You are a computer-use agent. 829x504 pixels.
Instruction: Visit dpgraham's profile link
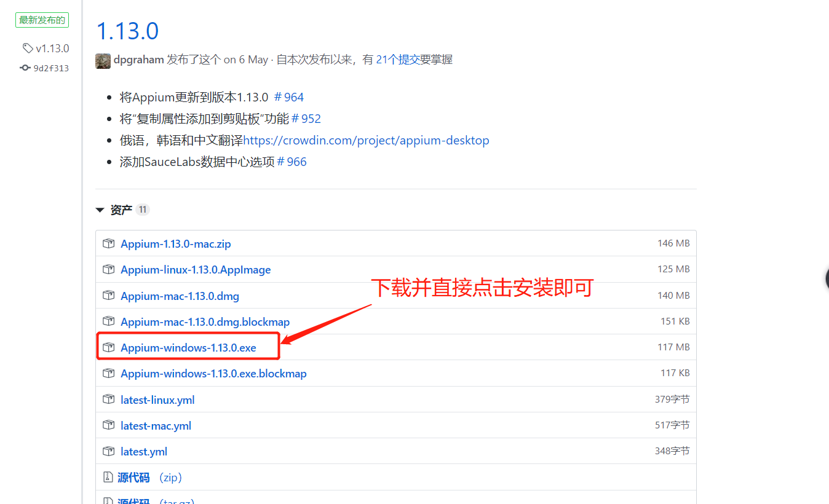click(138, 60)
